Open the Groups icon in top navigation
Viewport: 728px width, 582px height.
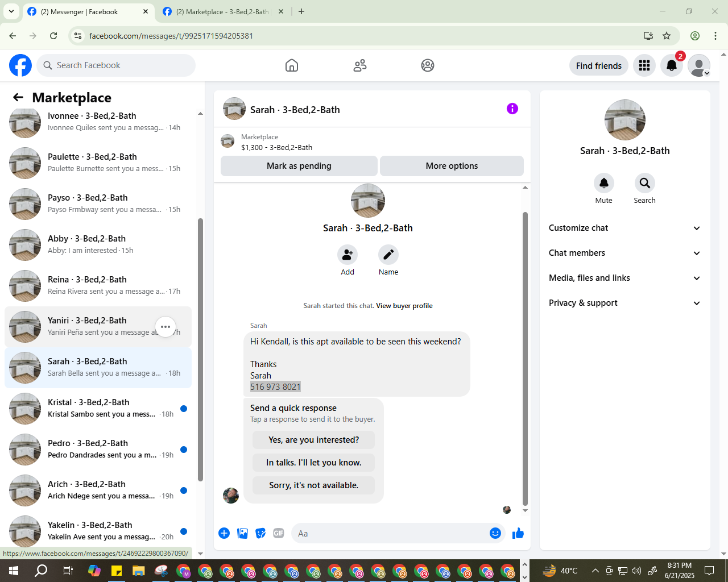pyautogui.click(x=428, y=65)
